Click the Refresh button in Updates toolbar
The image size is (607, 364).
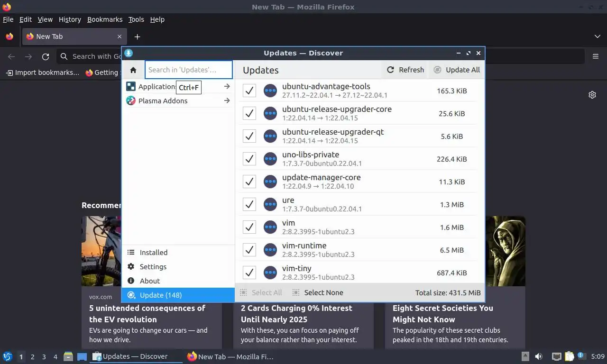point(405,70)
